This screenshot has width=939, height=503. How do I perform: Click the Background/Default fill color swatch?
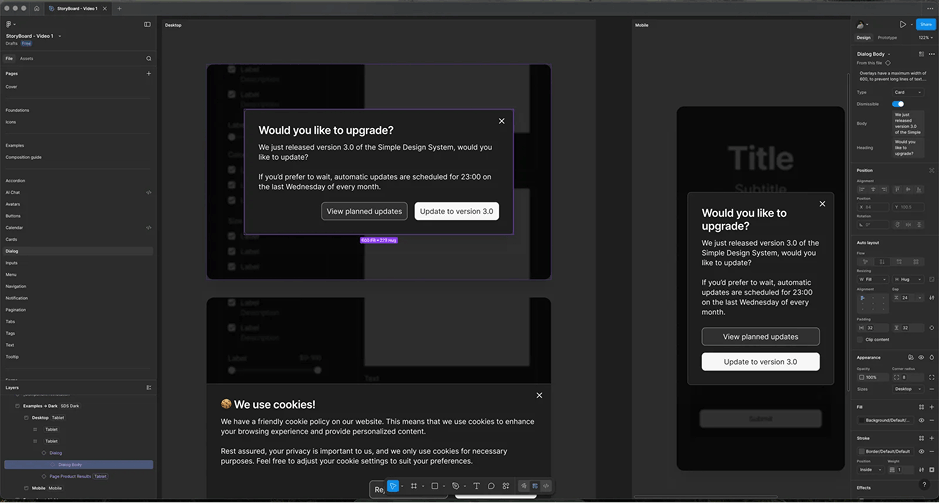tap(861, 420)
